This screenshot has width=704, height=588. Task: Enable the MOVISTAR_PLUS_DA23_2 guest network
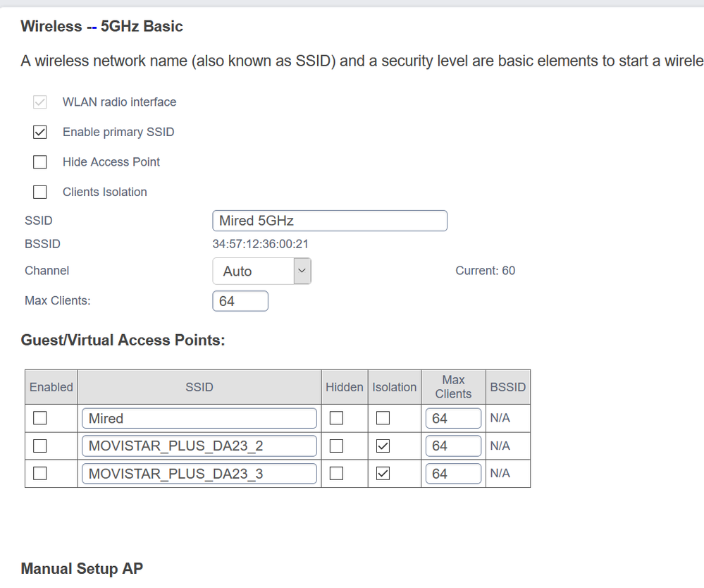point(40,446)
